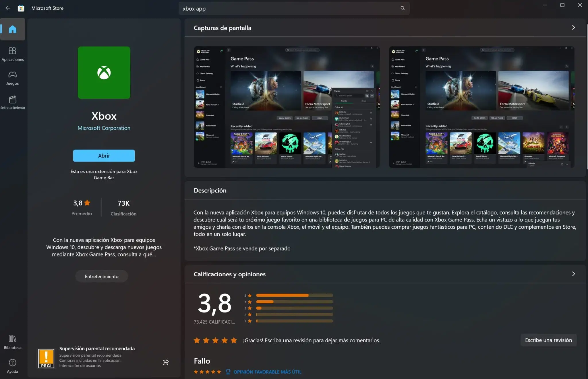Click the badge icon next to Opinión favorable

click(x=228, y=372)
